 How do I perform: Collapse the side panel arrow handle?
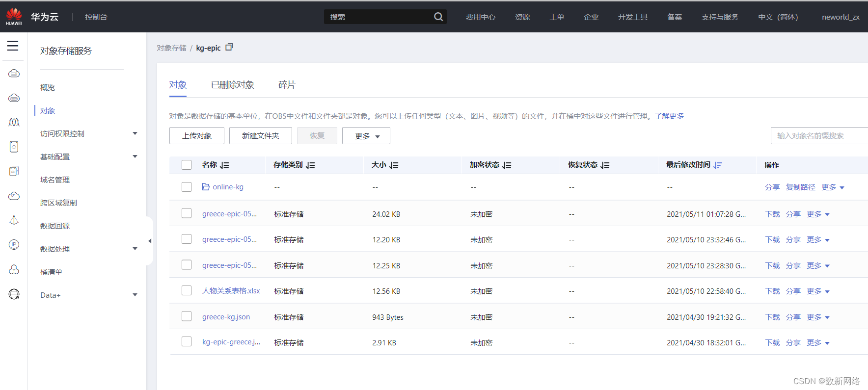point(149,241)
